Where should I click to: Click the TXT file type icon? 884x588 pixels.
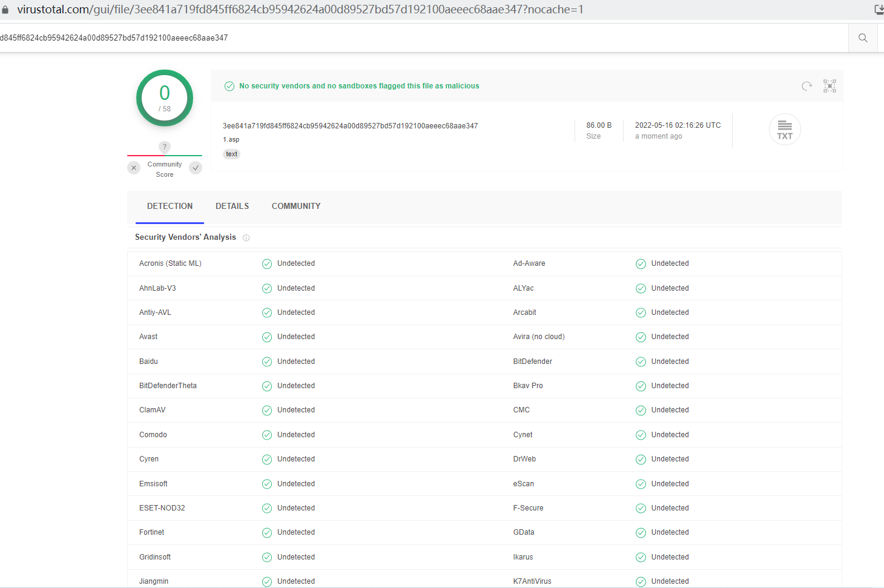click(785, 130)
